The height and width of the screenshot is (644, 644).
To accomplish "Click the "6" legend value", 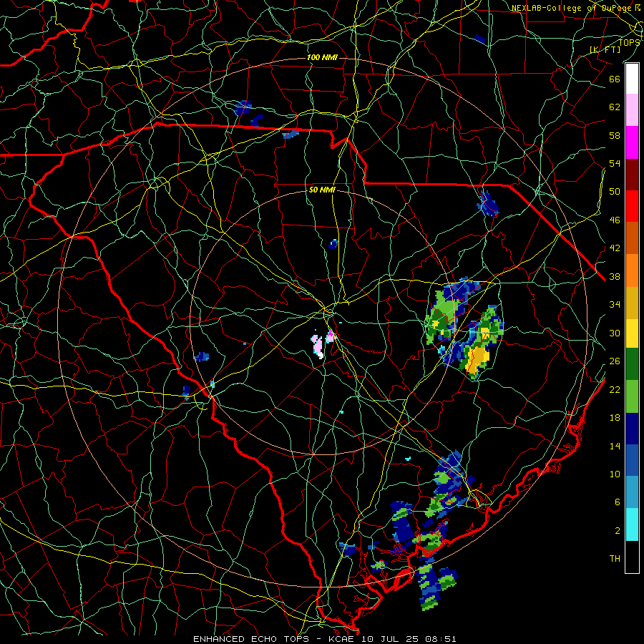I will pos(618,502).
